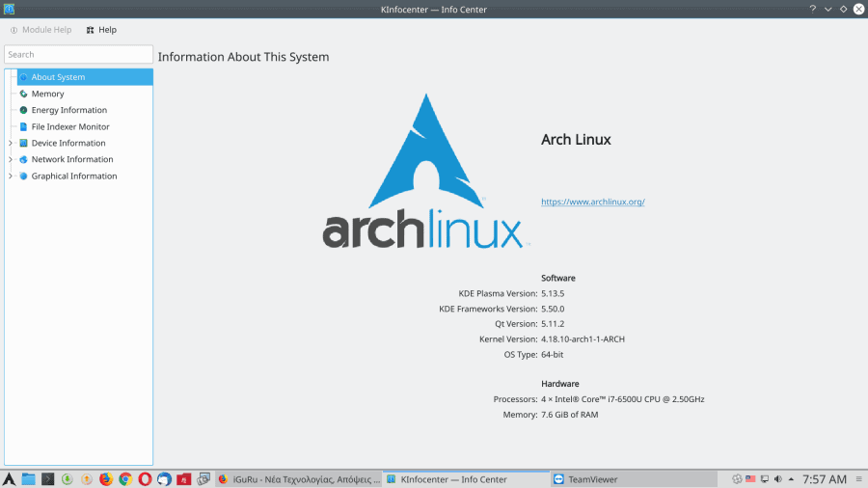
Task: Click the KDE Plasma Version value 5.13.5
Action: [x=553, y=293]
